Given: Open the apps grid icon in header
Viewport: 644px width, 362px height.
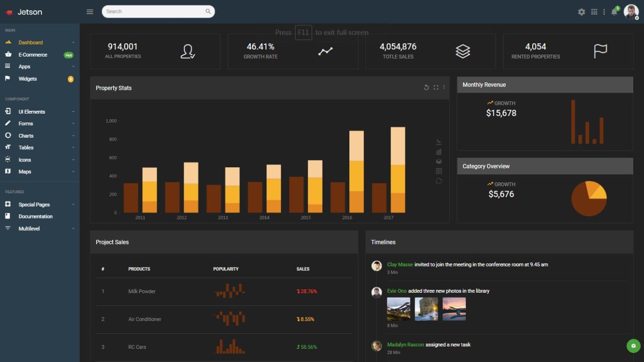Looking at the screenshot, I should tap(594, 11).
